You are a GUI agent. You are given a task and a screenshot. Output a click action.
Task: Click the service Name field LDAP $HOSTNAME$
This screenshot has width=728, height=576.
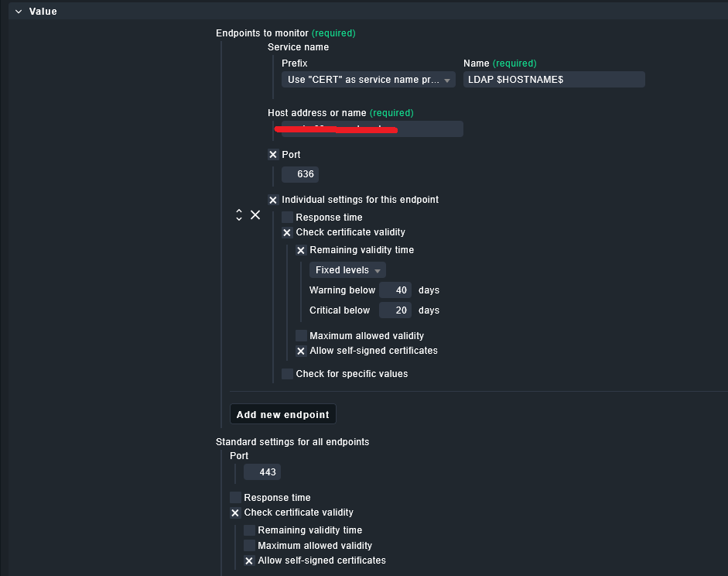click(x=553, y=80)
